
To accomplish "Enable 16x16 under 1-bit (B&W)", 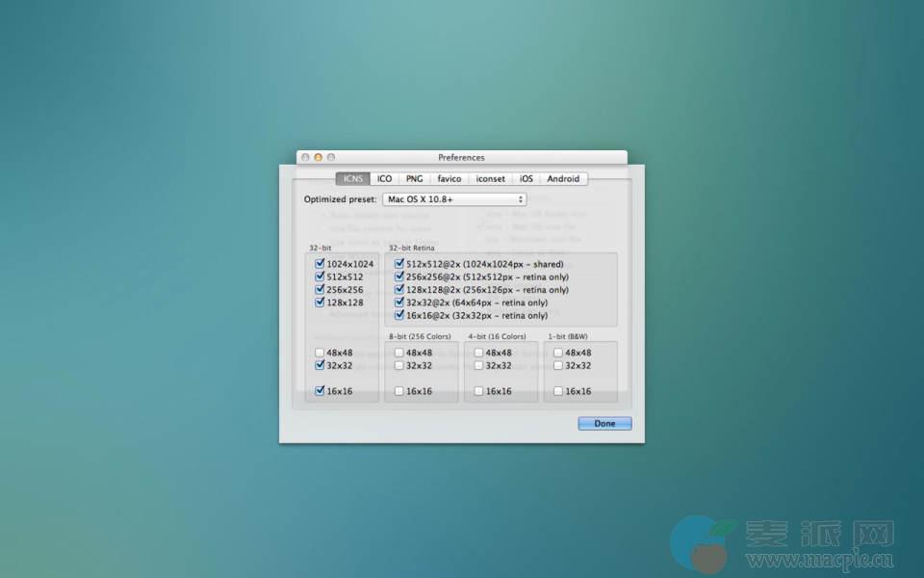I will 558,391.
